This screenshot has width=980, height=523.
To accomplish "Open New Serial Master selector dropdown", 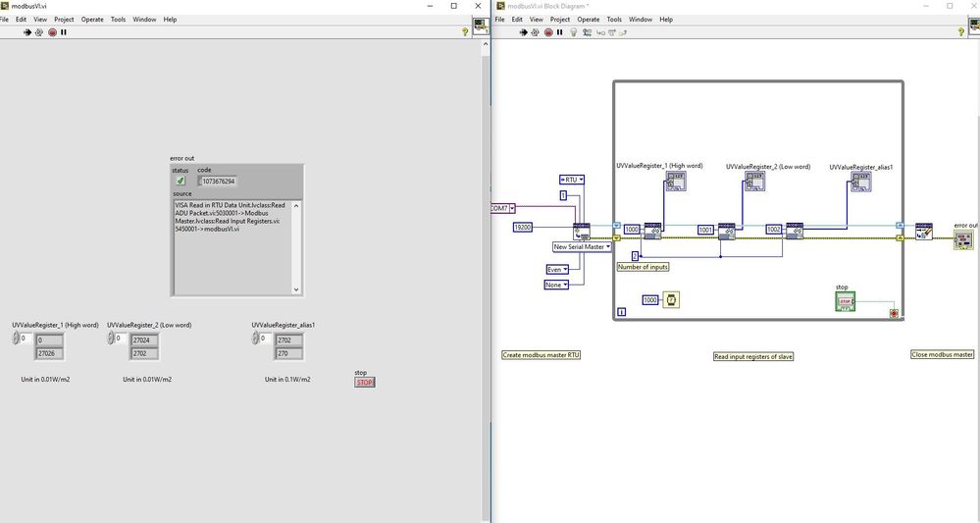I will [x=582, y=247].
